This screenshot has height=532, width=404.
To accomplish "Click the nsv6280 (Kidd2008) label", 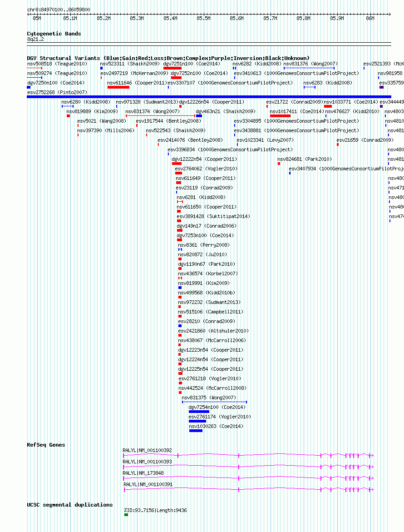I will click(x=86, y=102).
